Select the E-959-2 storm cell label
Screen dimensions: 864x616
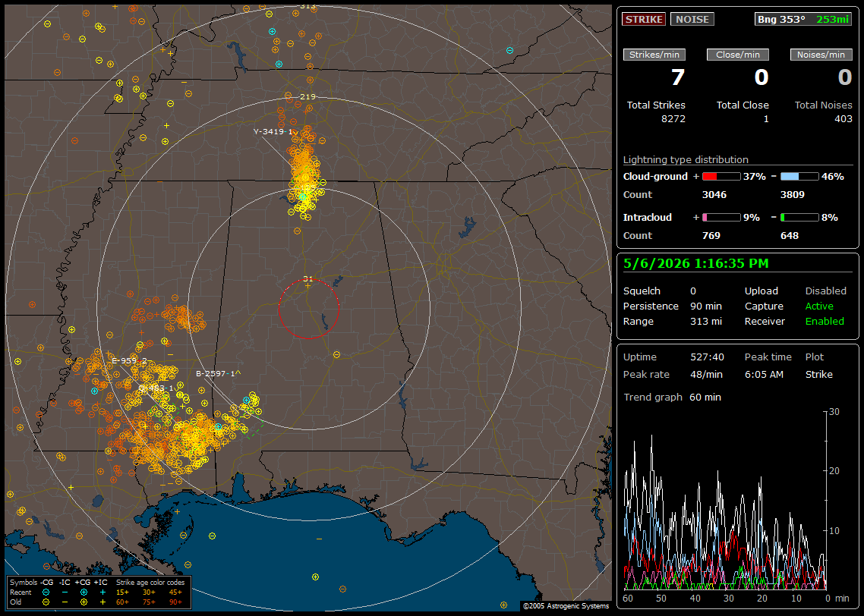point(130,361)
